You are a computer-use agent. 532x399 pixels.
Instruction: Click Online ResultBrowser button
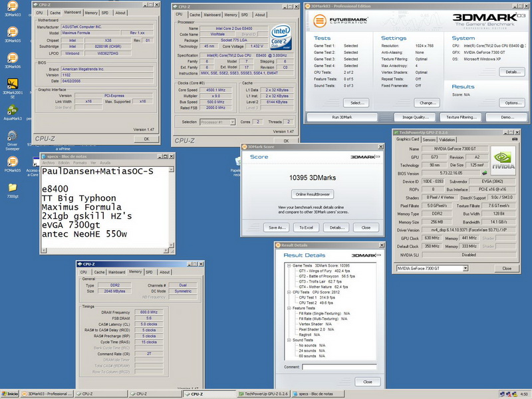[313, 194]
